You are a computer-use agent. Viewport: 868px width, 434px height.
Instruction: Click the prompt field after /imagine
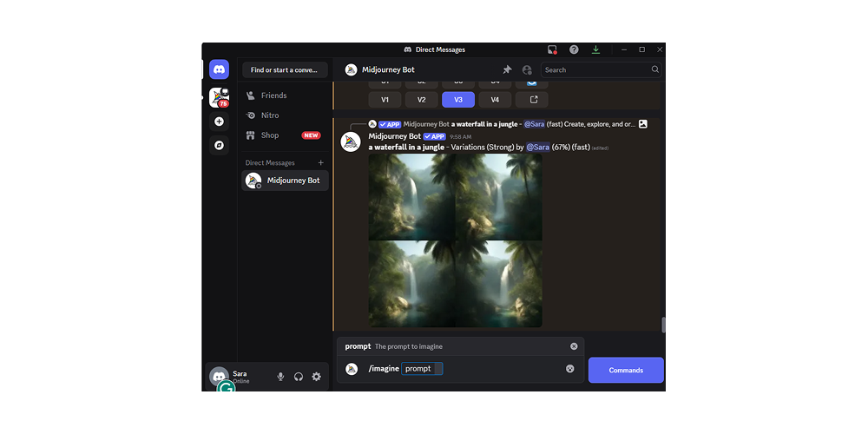pos(422,369)
